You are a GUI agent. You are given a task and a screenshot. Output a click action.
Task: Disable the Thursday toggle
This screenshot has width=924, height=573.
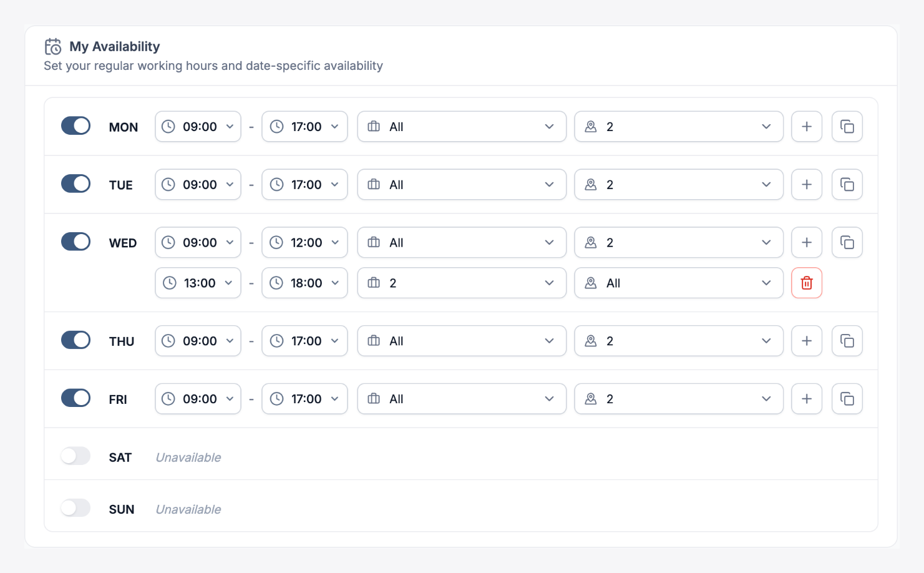(75, 340)
